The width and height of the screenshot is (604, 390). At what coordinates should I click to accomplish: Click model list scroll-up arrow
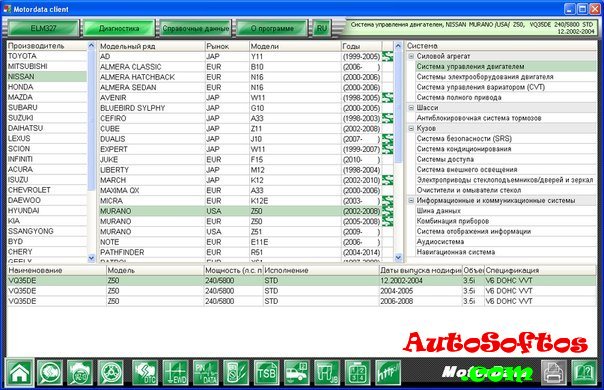coord(398,45)
